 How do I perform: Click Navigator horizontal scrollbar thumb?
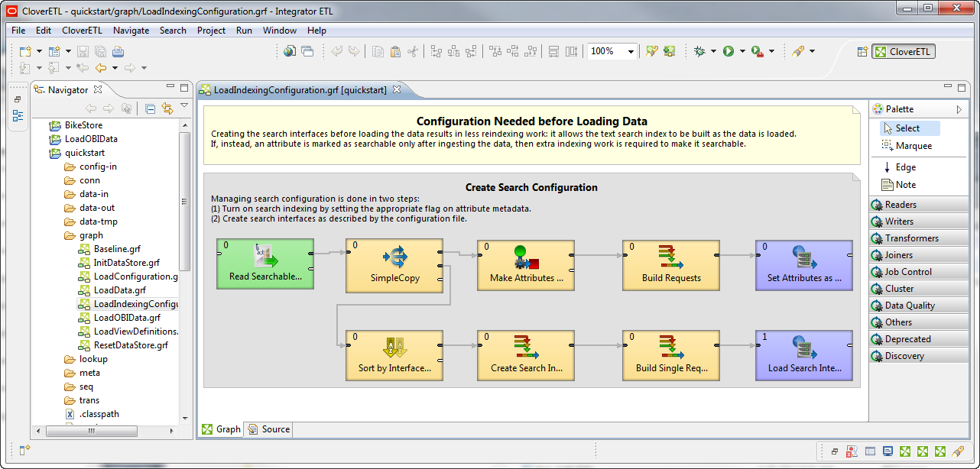click(91, 431)
